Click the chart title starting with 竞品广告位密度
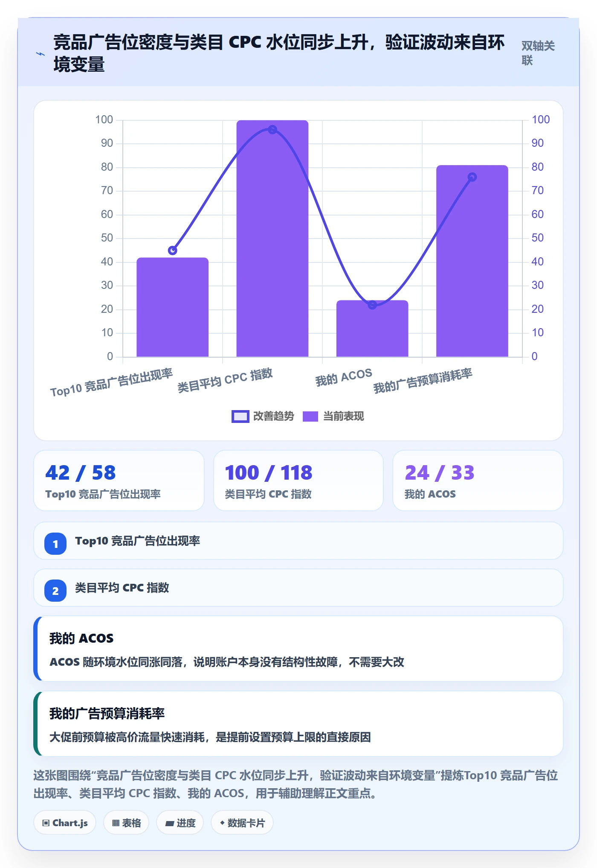The image size is (597, 868). pos(279,53)
